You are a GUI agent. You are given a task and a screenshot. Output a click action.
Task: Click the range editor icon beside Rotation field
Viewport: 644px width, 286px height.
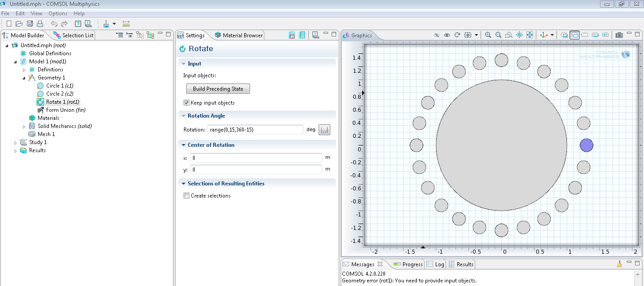coord(324,130)
